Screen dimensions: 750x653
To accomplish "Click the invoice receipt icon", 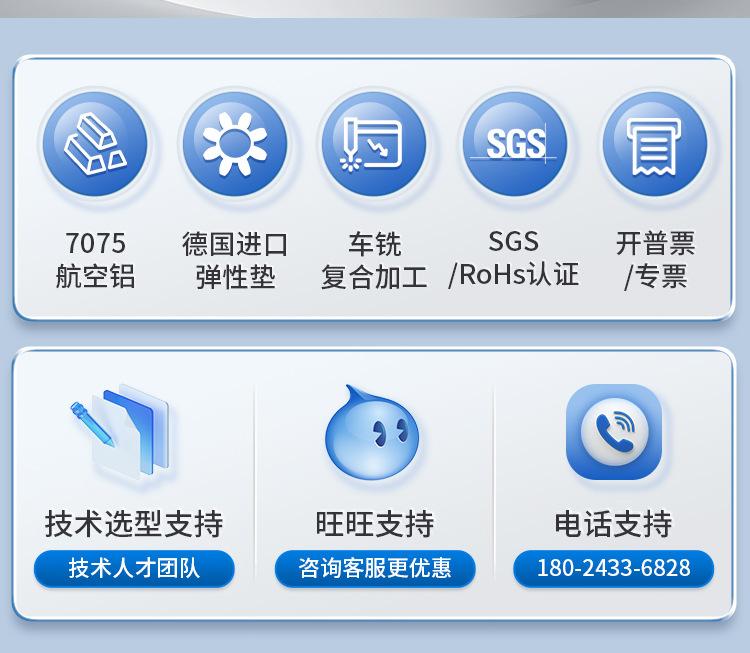I will pyautogui.click(x=654, y=144).
